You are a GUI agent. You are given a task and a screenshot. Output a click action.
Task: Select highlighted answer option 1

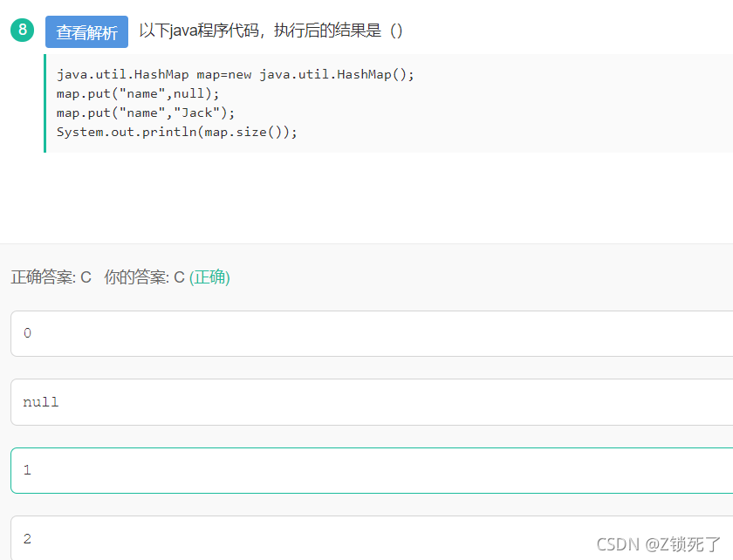pos(372,470)
